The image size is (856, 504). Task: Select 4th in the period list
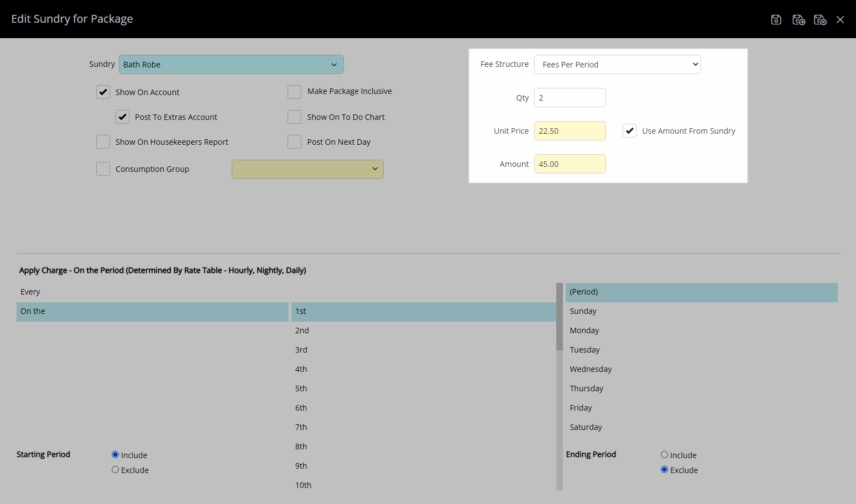pos(424,369)
